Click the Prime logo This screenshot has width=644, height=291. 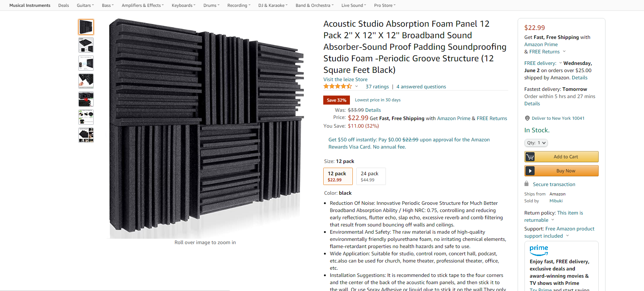(539, 250)
